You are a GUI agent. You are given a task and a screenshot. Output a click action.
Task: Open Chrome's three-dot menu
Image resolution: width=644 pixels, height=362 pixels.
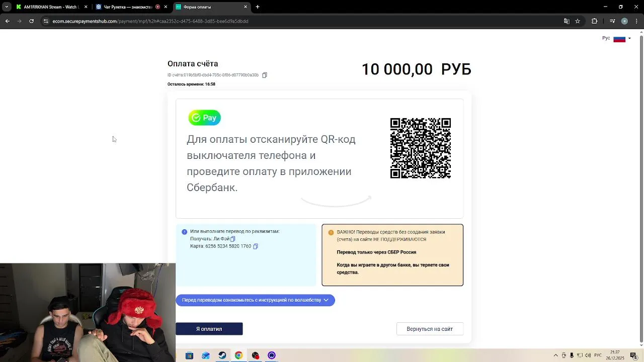click(x=637, y=21)
